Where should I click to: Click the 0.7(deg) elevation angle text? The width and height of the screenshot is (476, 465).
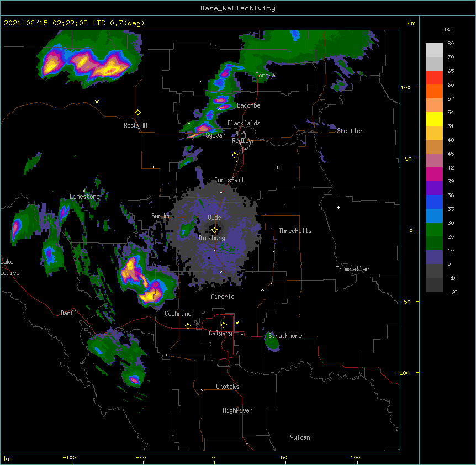pyautogui.click(x=127, y=23)
